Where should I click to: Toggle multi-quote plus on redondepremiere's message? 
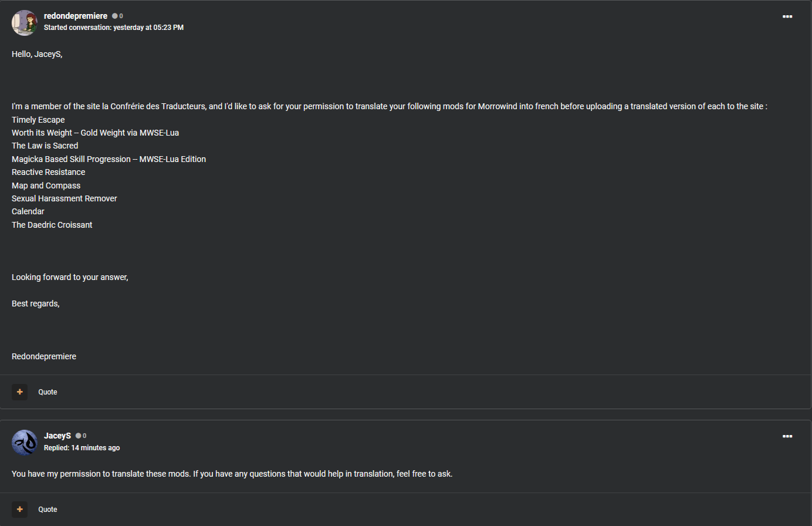point(20,392)
